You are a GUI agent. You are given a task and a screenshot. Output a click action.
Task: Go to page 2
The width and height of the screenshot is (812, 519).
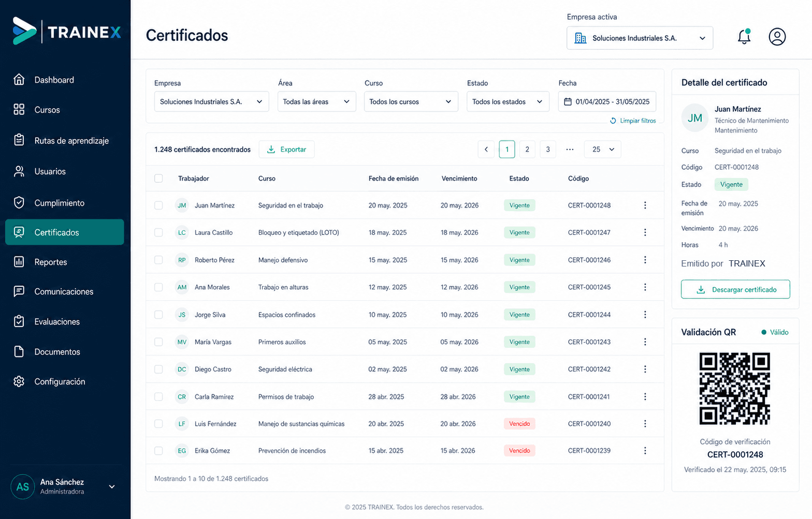tap(527, 150)
